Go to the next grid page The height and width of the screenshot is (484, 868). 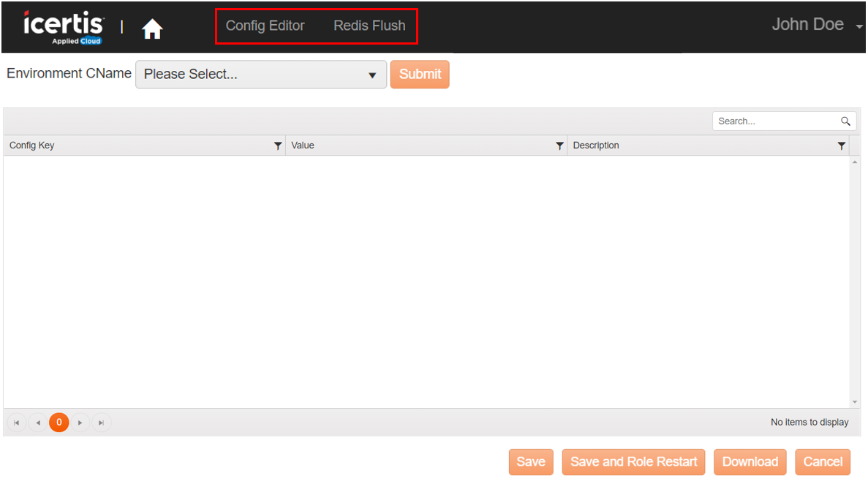click(x=80, y=423)
